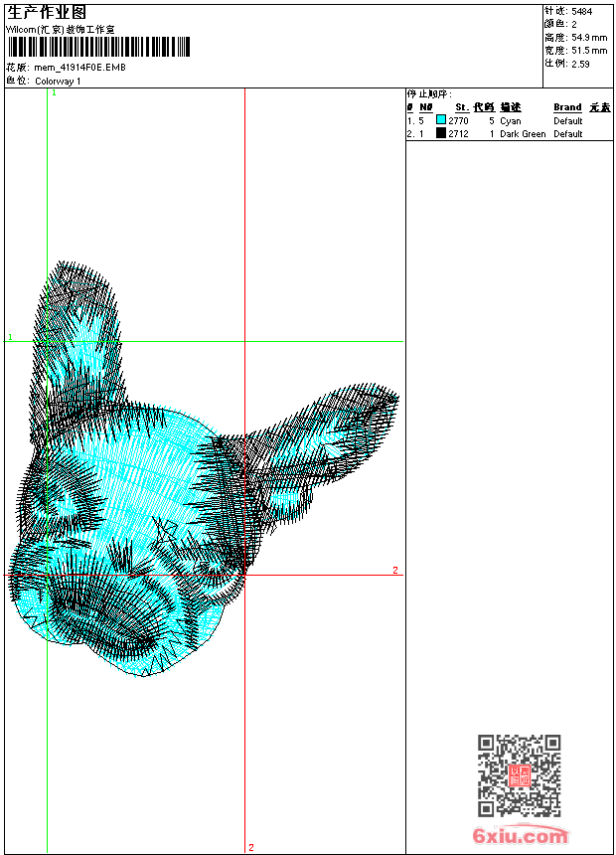Click the 生产作业图 title heading

[x=47, y=13]
